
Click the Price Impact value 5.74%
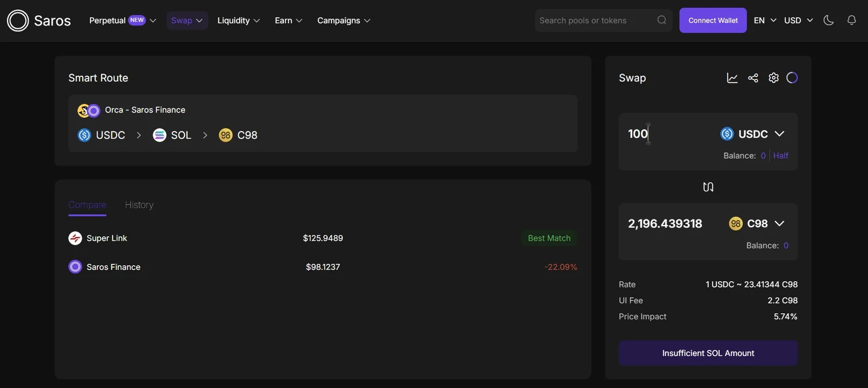786,316
